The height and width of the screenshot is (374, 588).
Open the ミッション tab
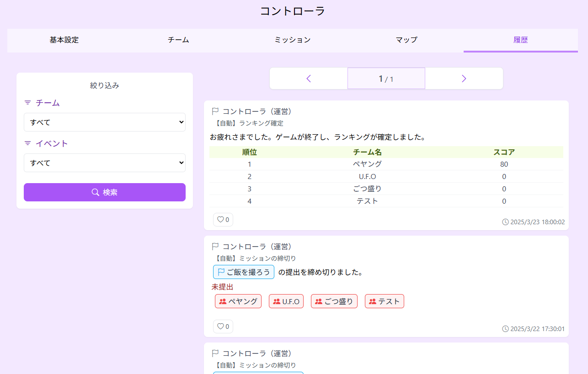coord(293,40)
